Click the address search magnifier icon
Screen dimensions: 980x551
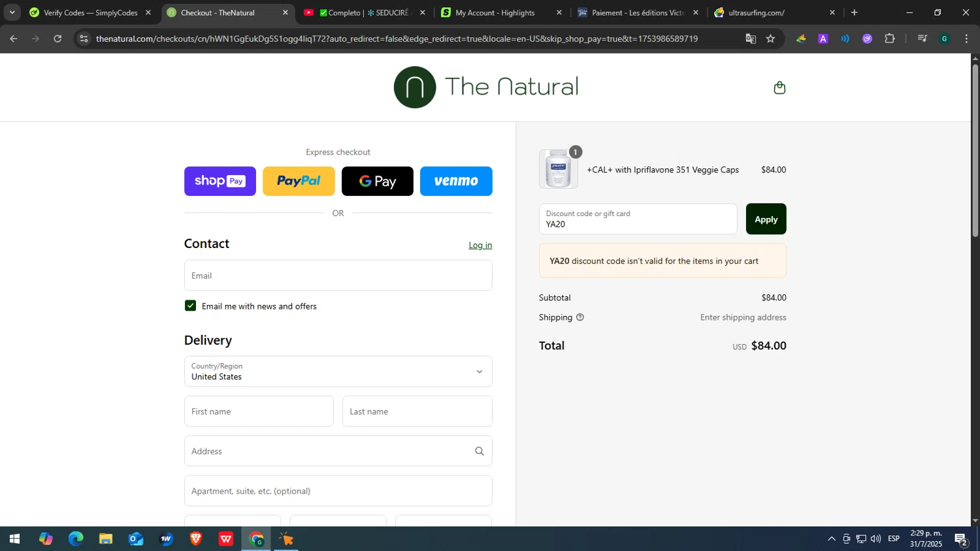[480, 451]
